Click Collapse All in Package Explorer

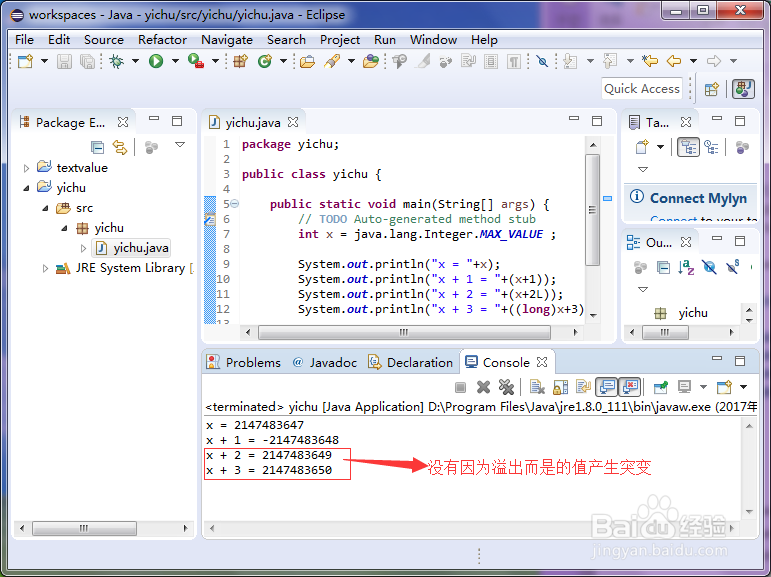[x=97, y=147]
